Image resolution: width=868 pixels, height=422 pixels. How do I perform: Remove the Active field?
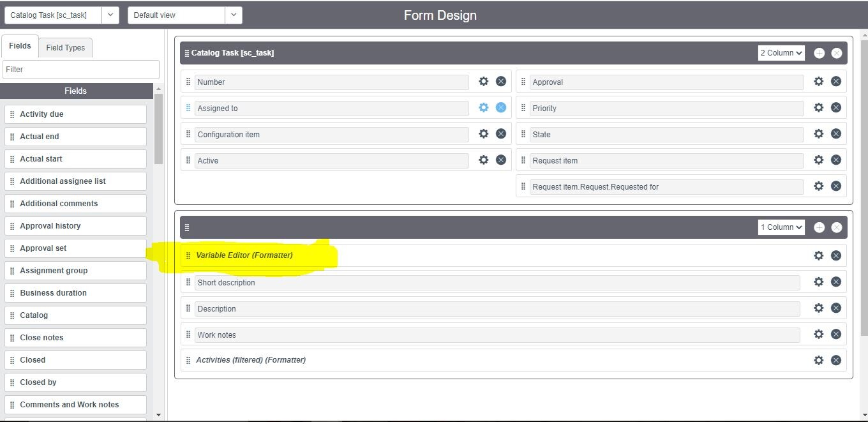pyautogui.click(x=501, y=160)
